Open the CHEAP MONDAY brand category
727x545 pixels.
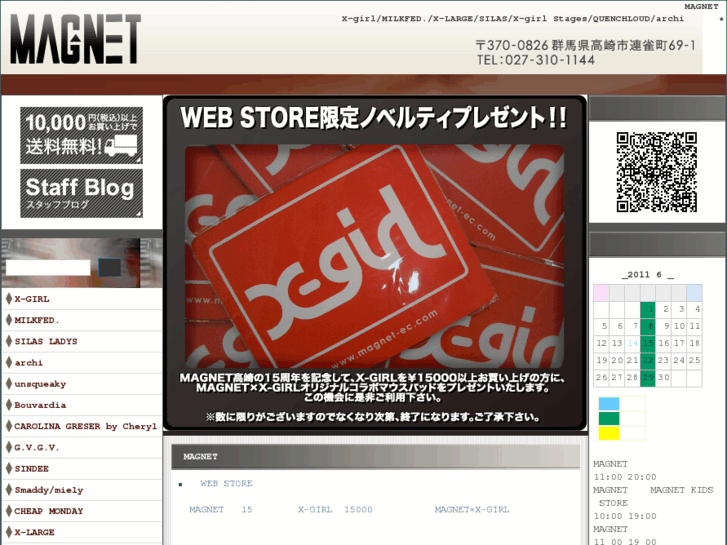[x=49, y=511]
